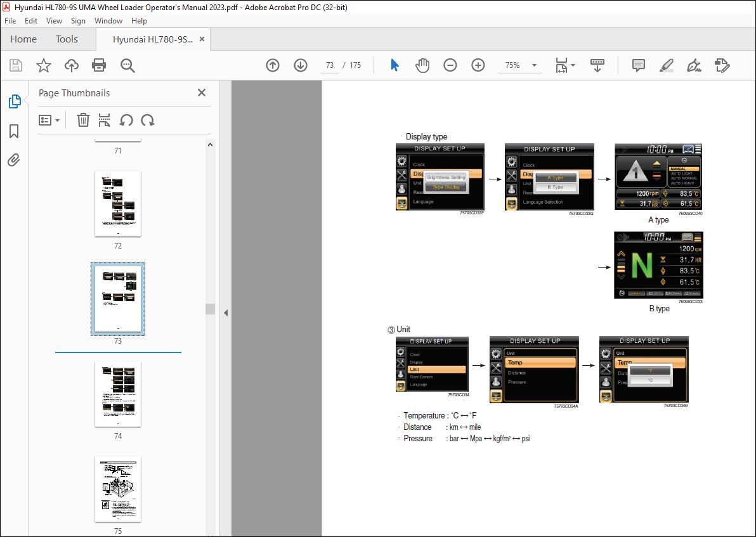Open the Attachments paperclip panel
The height and width of the screenshot is (537, 756).
(x=14, y=160)
